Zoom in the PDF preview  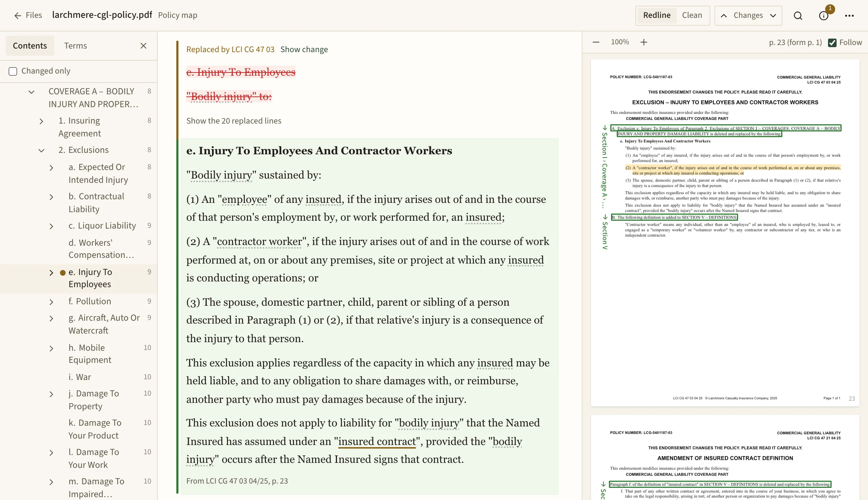point(644,42)
